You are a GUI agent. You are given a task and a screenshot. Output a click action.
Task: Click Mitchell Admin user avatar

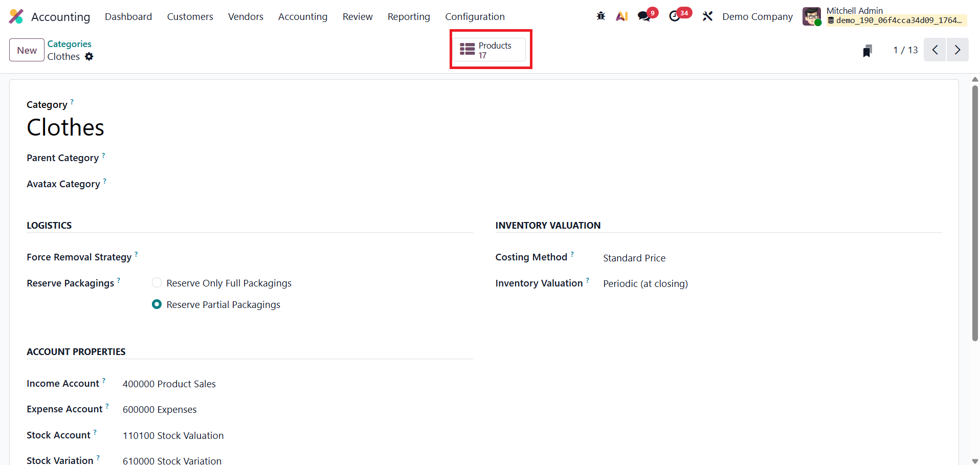[812, 16]
